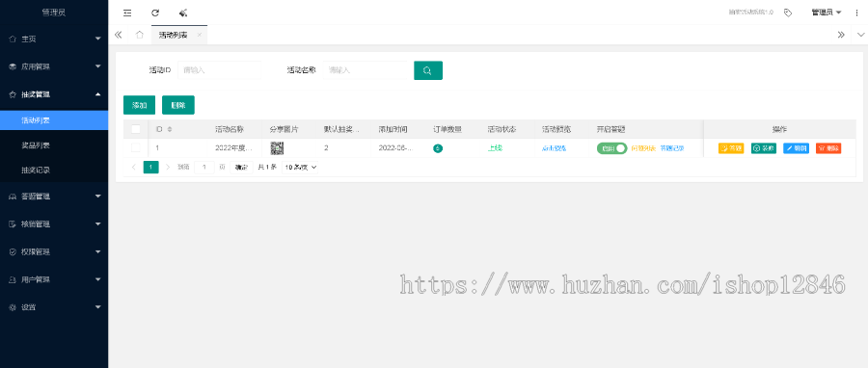The image size is (868, 368).
Task: Click the refresh icon in top toolbar
Action: click(x=155, y=13)
